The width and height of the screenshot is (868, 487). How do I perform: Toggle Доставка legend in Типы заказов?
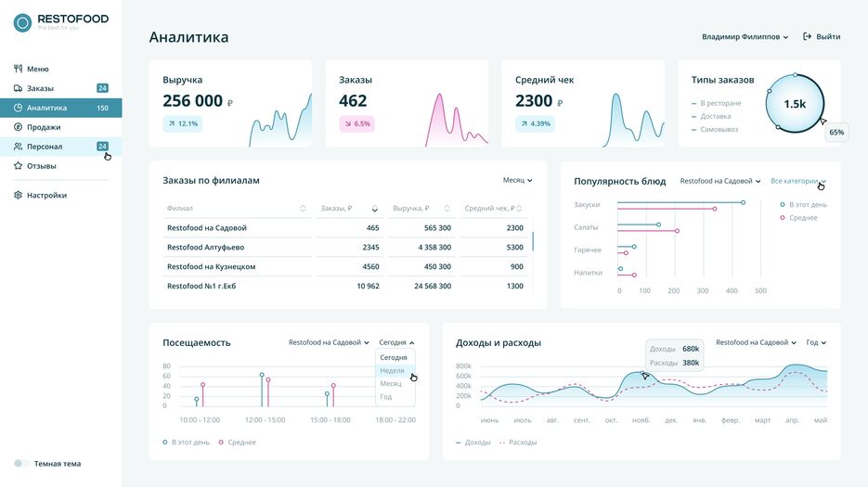711,116
